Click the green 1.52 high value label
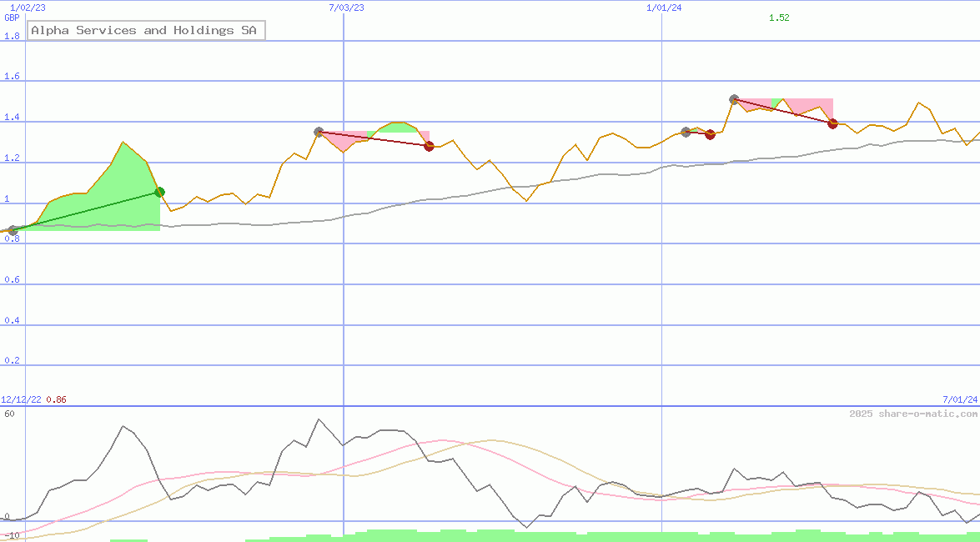Viewport: 980px width, 542px height. click(778, 18)
